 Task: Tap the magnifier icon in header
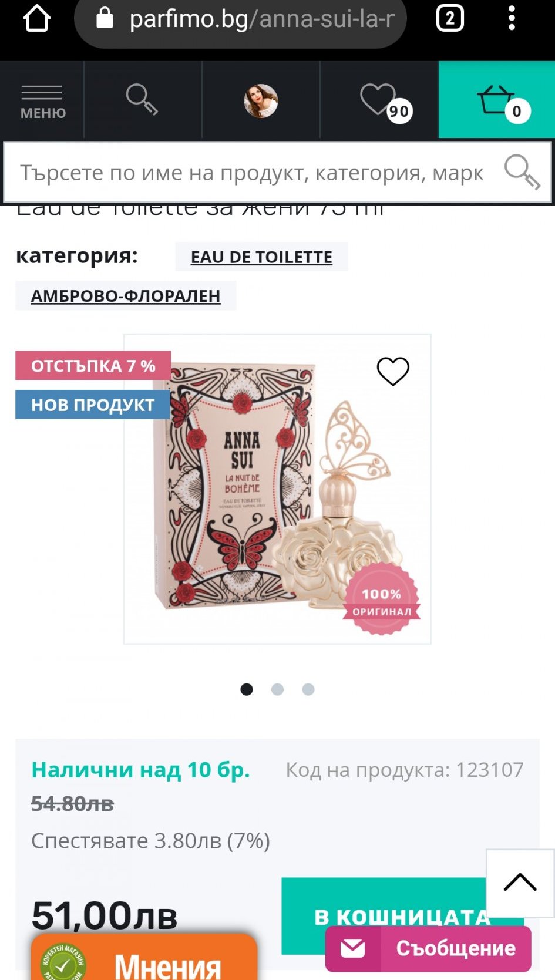coord(143,100)
